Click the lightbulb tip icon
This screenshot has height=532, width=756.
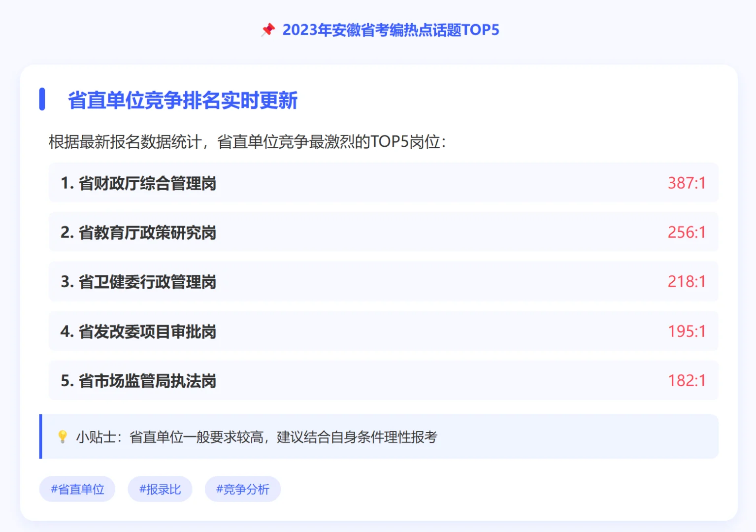(x=63, y=437)
